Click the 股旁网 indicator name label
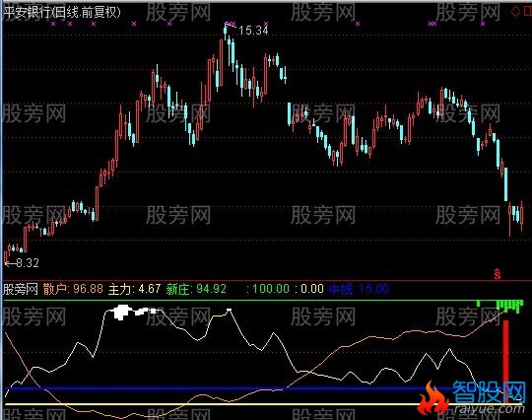Image resolution: width=532 pixels, height=420 pixels. (x=21, y=289)
